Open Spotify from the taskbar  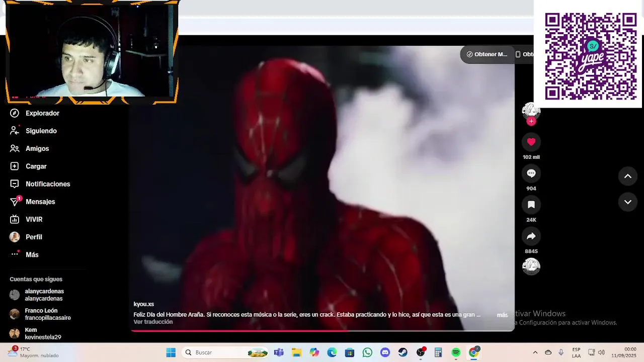pos(456,352)
